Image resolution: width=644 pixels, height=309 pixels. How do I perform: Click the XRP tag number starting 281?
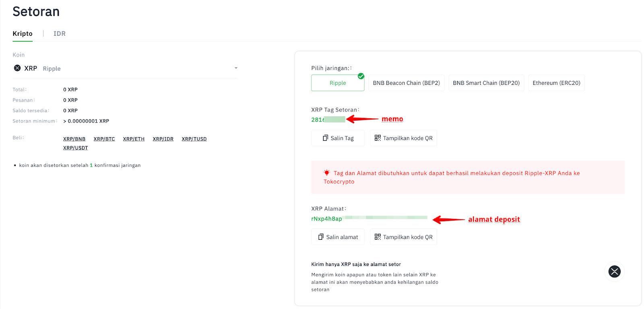pyautogui.click(x=328, y=119)
